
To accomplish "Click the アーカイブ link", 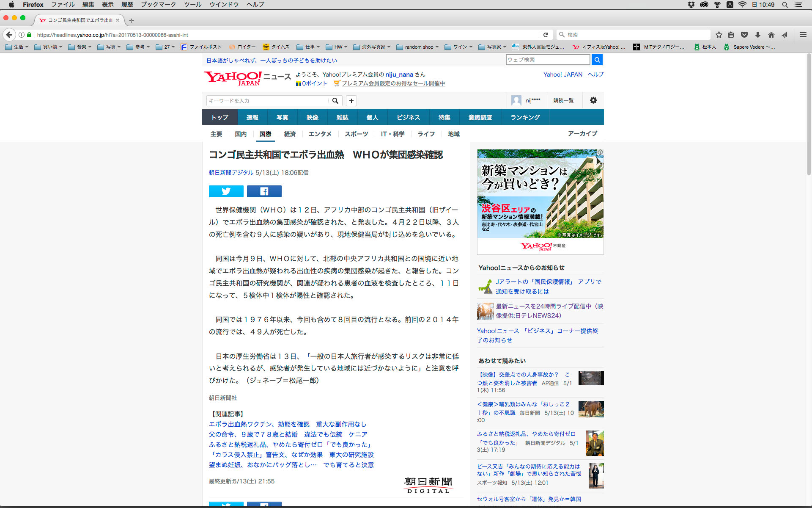I will (582, 133).
